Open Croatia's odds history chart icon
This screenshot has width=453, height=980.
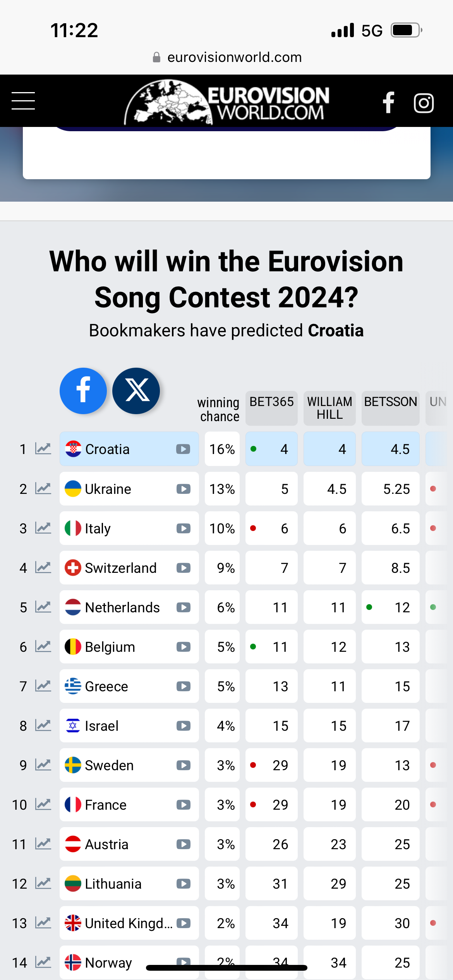(x=43, y=449)
